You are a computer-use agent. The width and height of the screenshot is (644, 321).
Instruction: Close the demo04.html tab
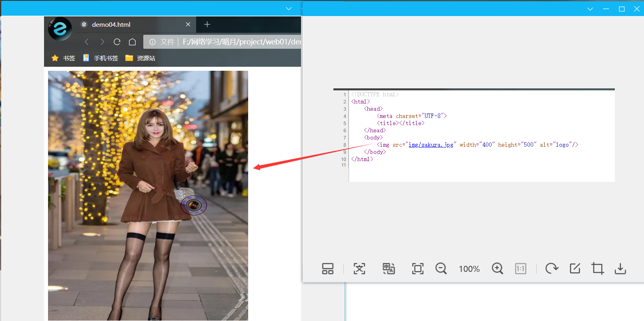click(188, 24)
